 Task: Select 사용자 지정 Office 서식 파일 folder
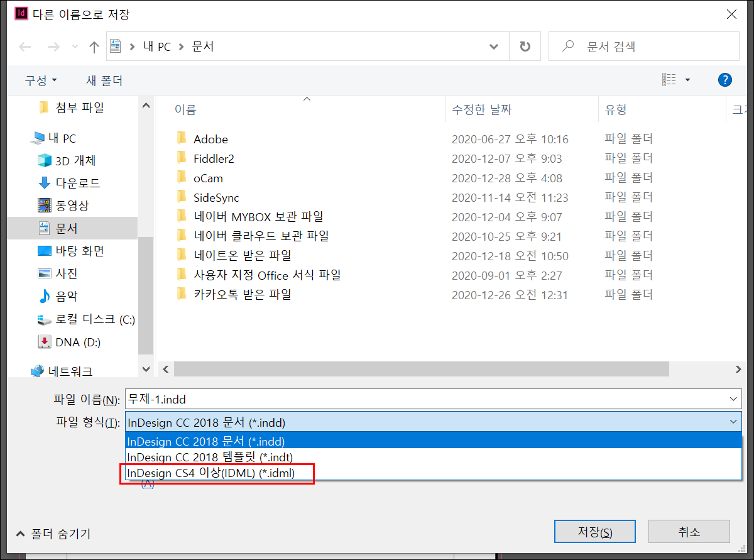[x=267, y=275]
